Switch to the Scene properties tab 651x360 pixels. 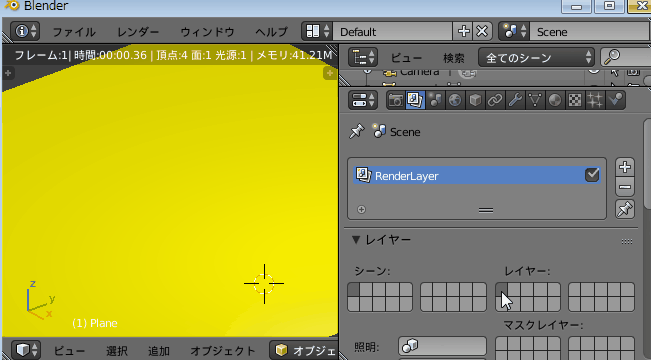tap(435, 100)
